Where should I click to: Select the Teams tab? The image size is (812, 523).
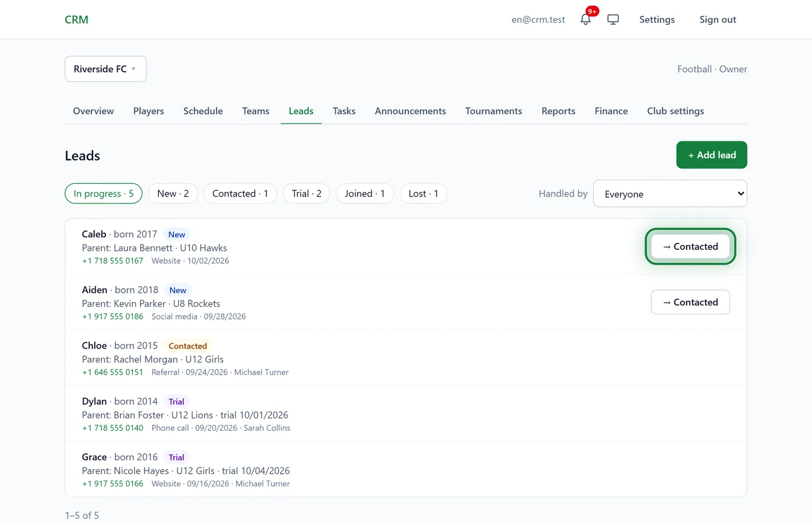[256, 111]
